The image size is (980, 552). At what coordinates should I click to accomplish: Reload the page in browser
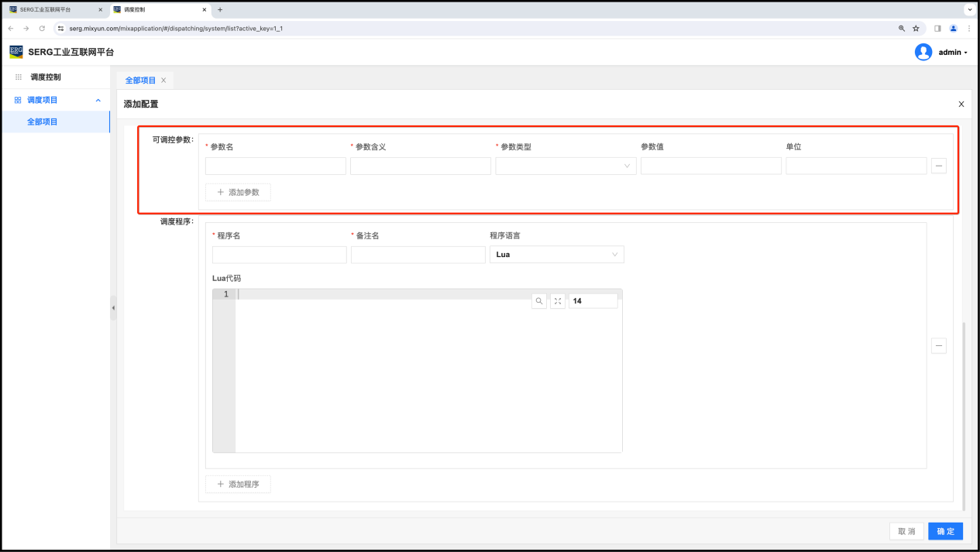[x=42, y=28]
